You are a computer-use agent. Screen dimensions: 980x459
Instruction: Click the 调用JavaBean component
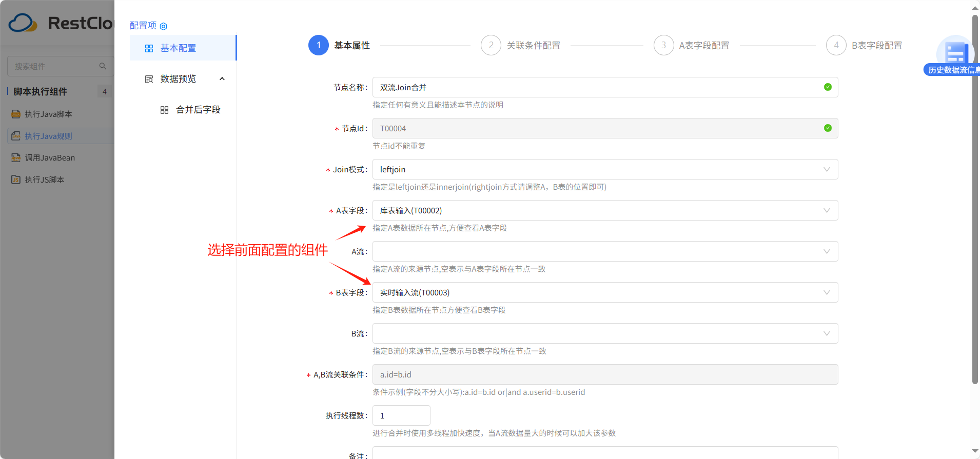coord(61,157)
